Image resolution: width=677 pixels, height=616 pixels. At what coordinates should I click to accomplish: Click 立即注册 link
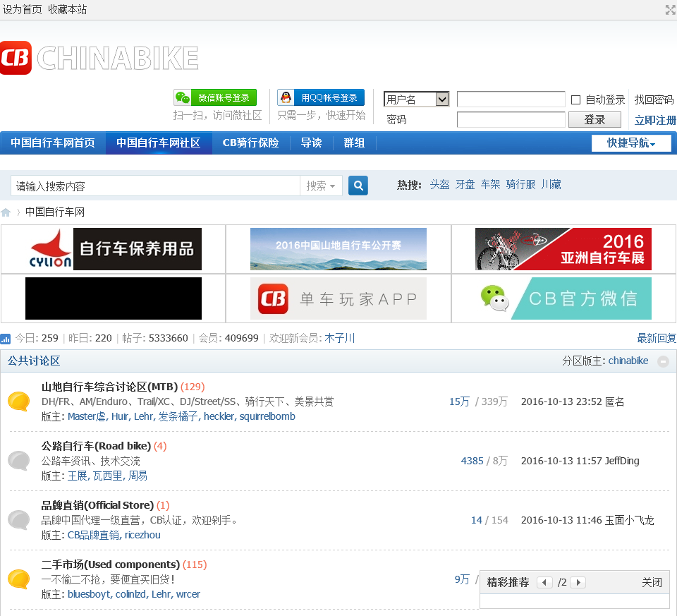coord(655,120)
